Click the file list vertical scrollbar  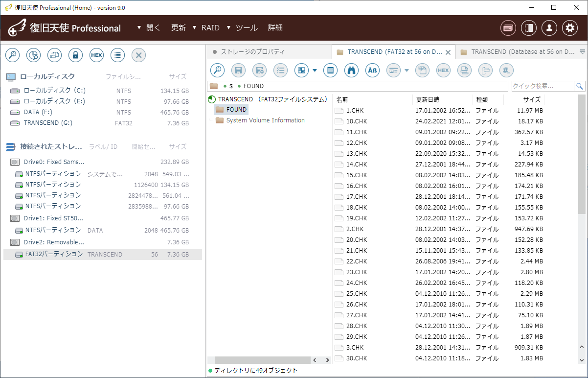click(x=582, y=154)
